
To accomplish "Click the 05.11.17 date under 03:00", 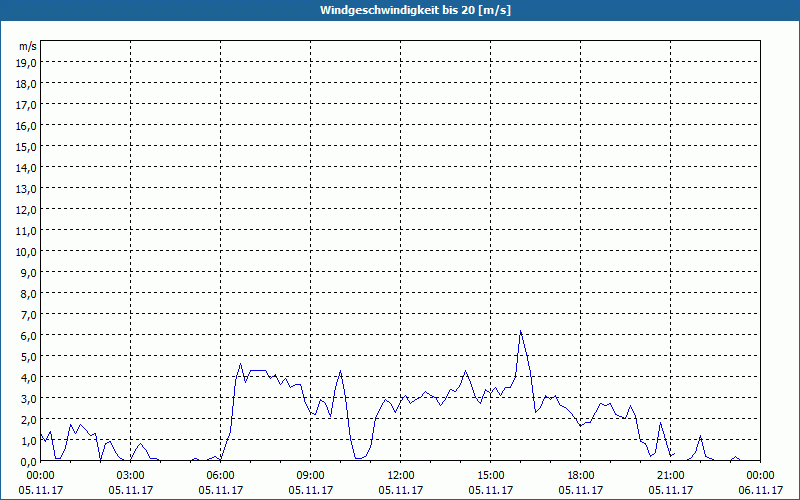I will click(131, 490).
